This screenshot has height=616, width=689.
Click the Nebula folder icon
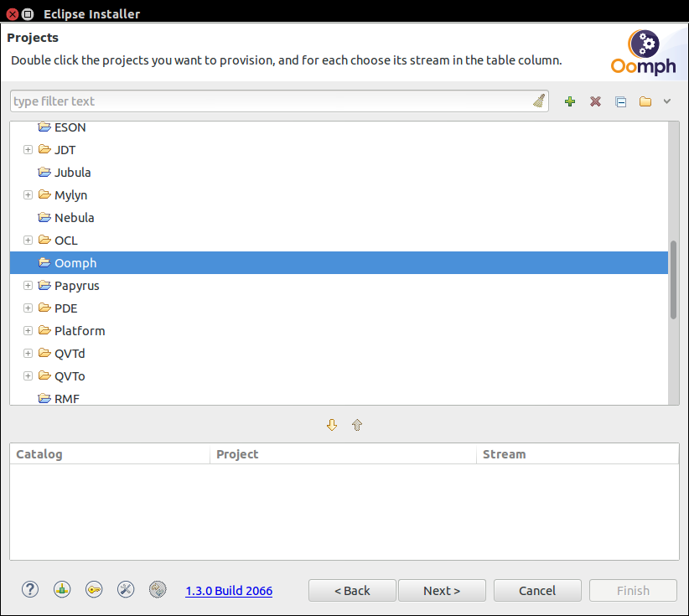point(44,217)
